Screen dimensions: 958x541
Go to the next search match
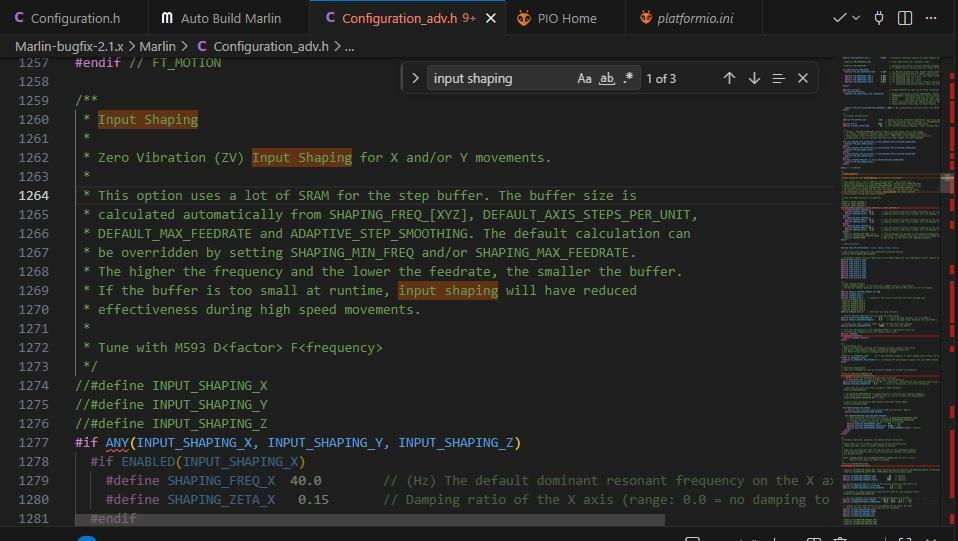pos(754,78)
